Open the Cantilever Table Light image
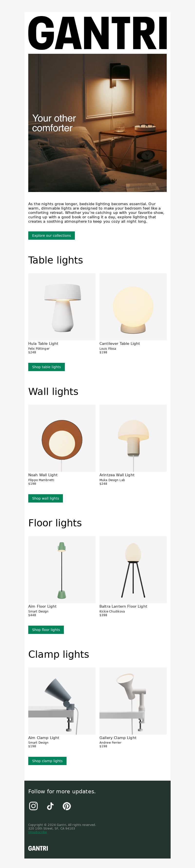Image resolution: width=195 pixels, height=868 pixels. click(x=133, y=307)
